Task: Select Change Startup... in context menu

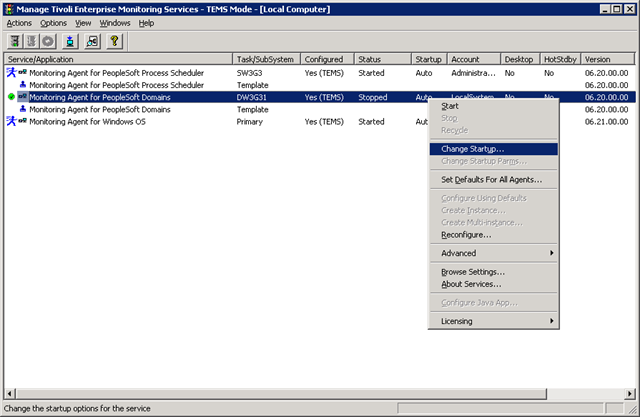Action: click(493, 149)
